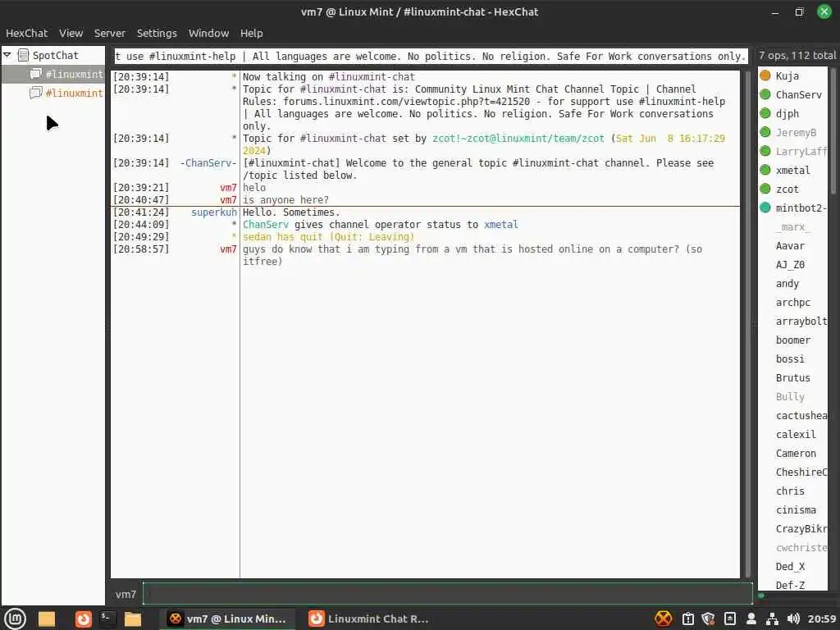Click the yellow desktop folder icon in panel
The height and width of the screenshot is (630, 840).
pos(47,619)
